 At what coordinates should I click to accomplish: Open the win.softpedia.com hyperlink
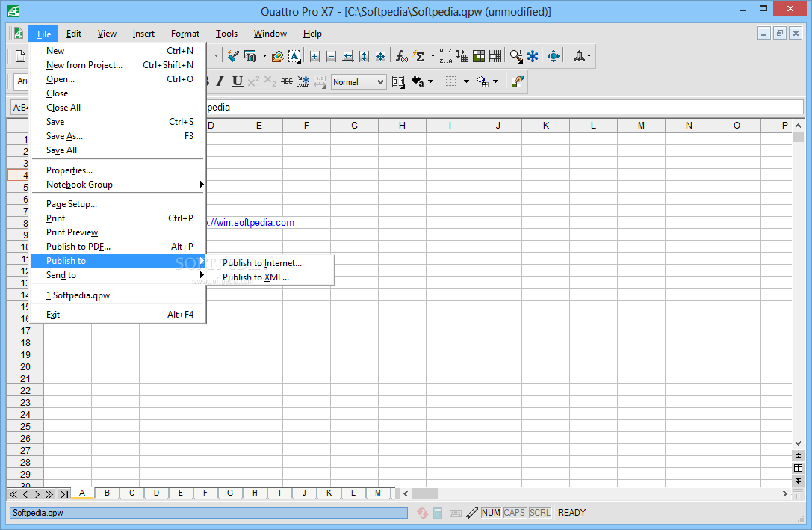[x=251, y=222]
